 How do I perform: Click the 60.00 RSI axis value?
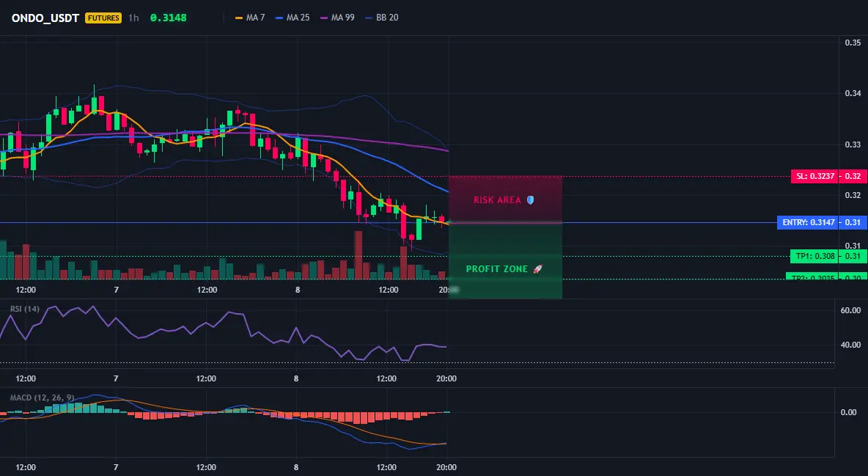pos(851,310)
